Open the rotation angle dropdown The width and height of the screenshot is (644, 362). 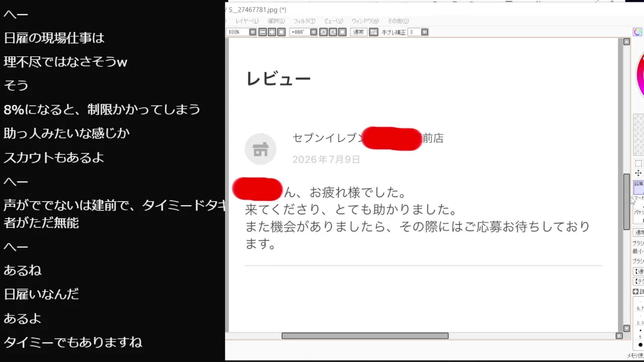point(313,32)
